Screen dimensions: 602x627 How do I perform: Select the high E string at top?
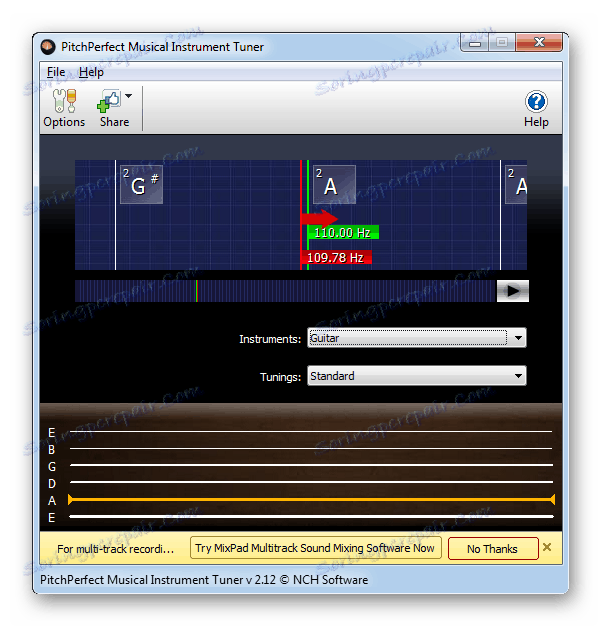(x=310, y=432)
